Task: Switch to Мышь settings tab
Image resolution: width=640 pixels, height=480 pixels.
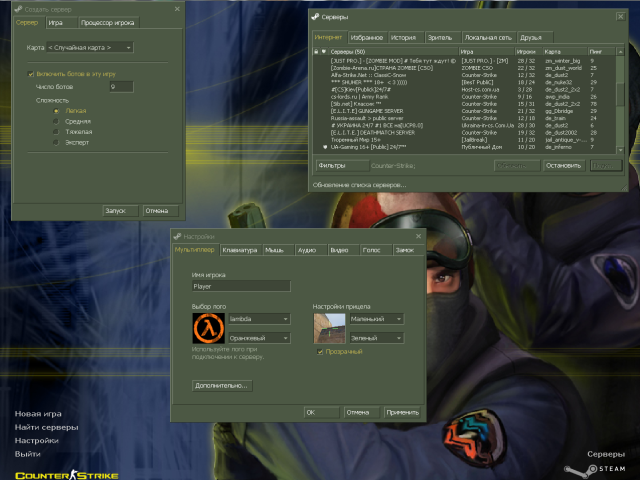Action: click(278, 250)
